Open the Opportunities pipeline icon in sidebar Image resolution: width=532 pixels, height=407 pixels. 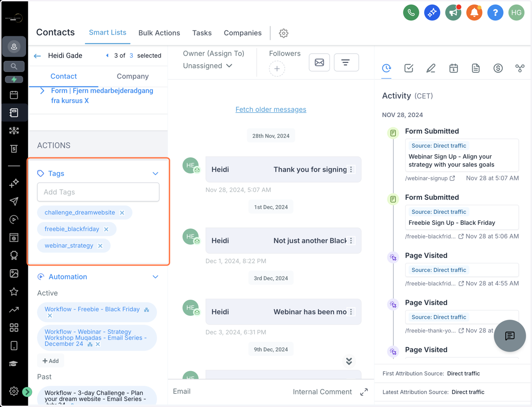click(x=14, y=130)
